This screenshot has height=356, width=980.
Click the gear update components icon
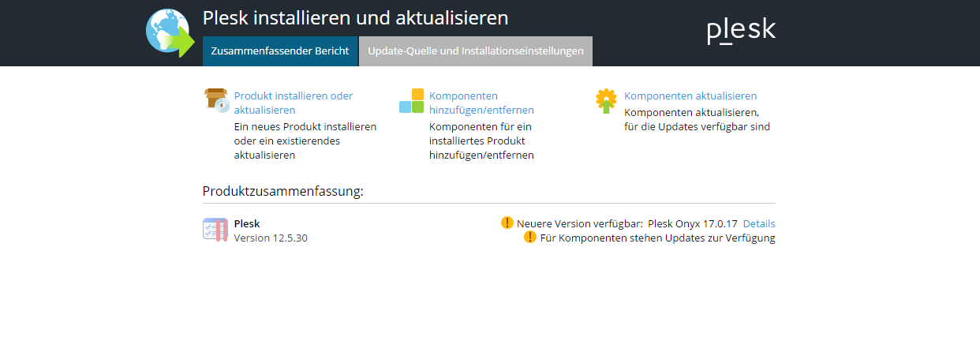606,101
